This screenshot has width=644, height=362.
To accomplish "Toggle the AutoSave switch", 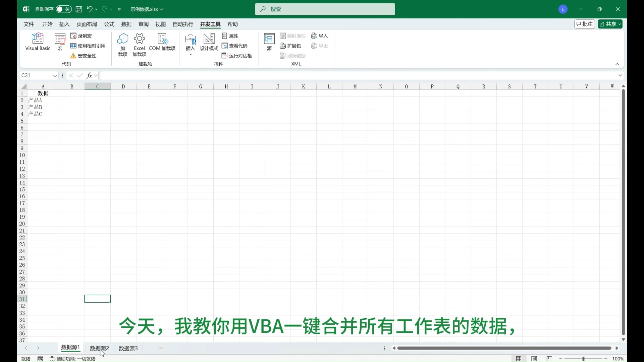I will pos(64,9).
